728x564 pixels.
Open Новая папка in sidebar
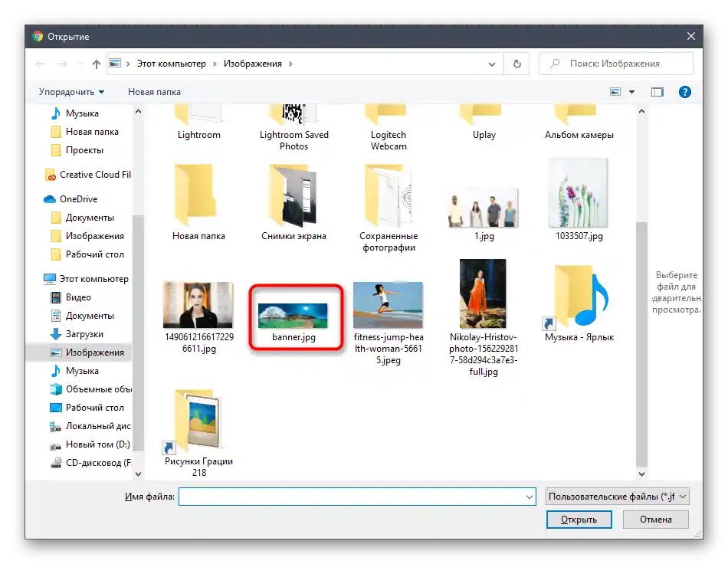tap(91, 132)
